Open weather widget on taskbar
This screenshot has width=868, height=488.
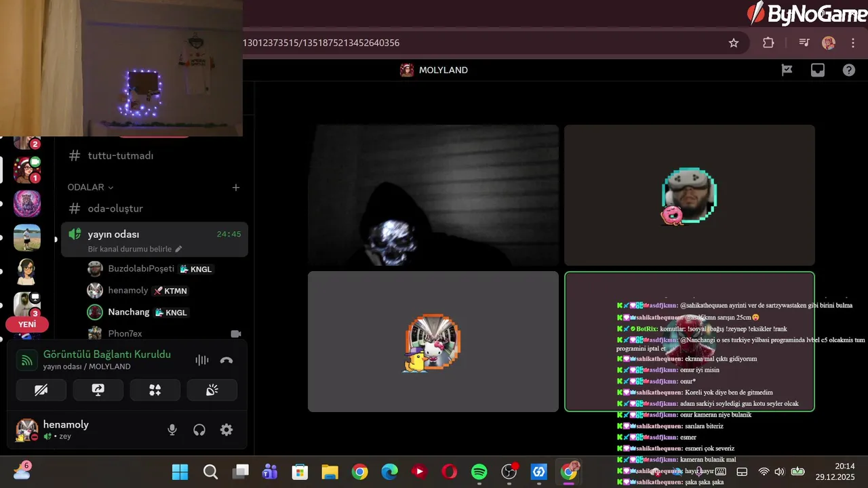tap(22, 470)
